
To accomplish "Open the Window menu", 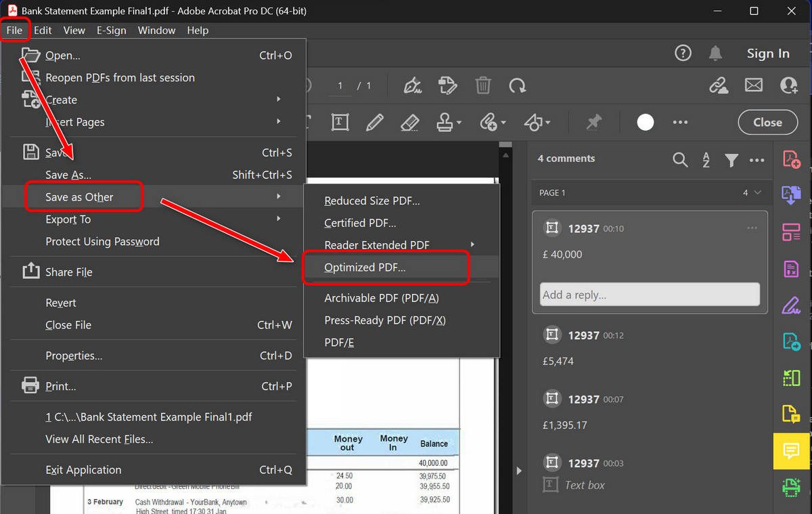I will click(156, 30).
